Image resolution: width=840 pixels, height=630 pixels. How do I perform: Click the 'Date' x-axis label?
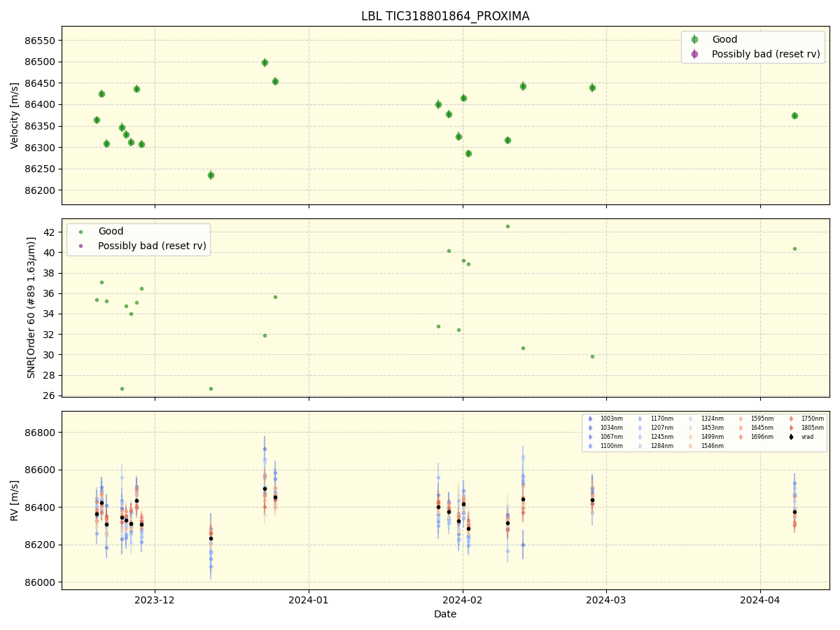coord(445,614)
